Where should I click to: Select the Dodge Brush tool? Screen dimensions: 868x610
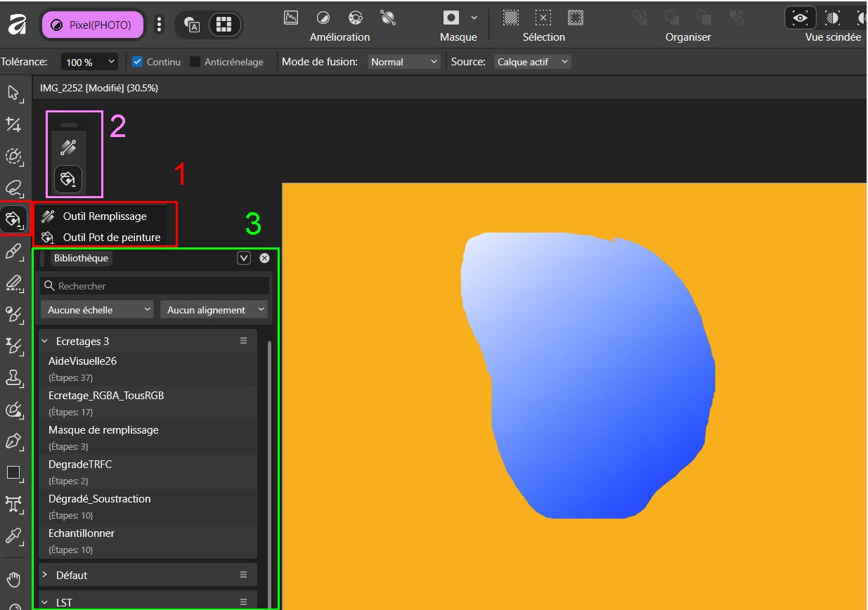tap(14, 314)
